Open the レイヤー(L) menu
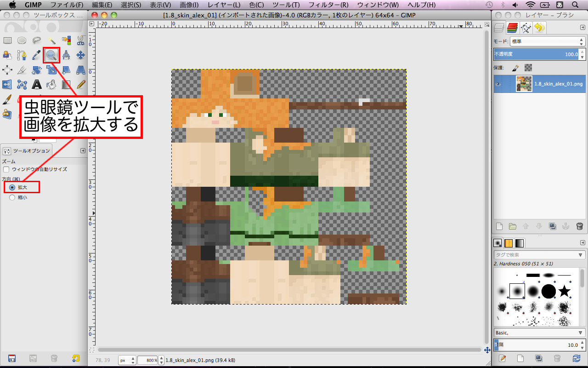 point(224,5)
